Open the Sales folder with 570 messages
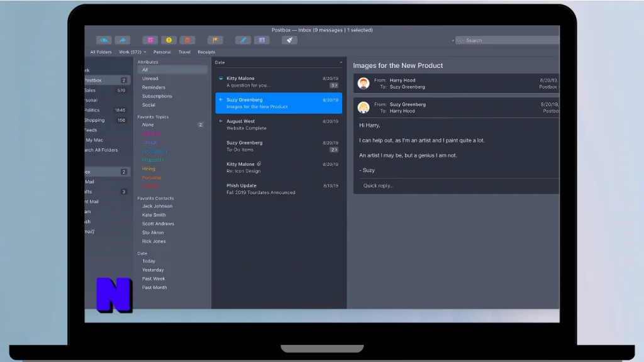Screen dimensions: 644x362 point(108,90)
